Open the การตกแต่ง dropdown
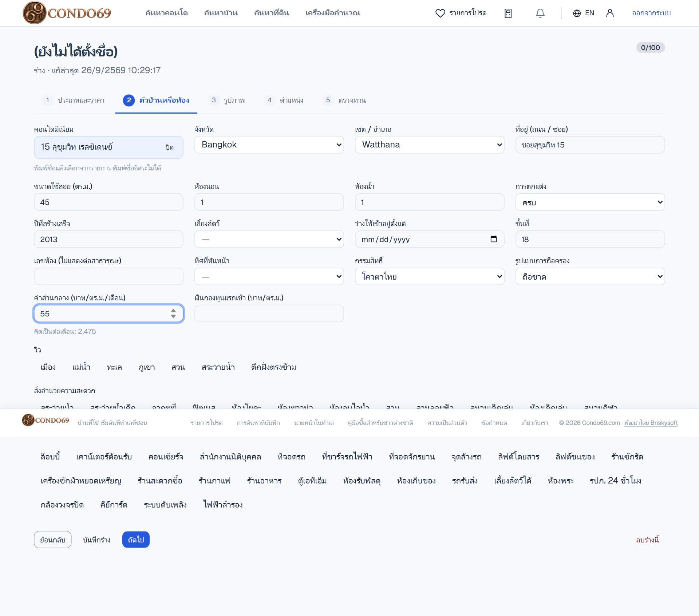Viewport: 699px width, 616px height. (x=590, y=202)
